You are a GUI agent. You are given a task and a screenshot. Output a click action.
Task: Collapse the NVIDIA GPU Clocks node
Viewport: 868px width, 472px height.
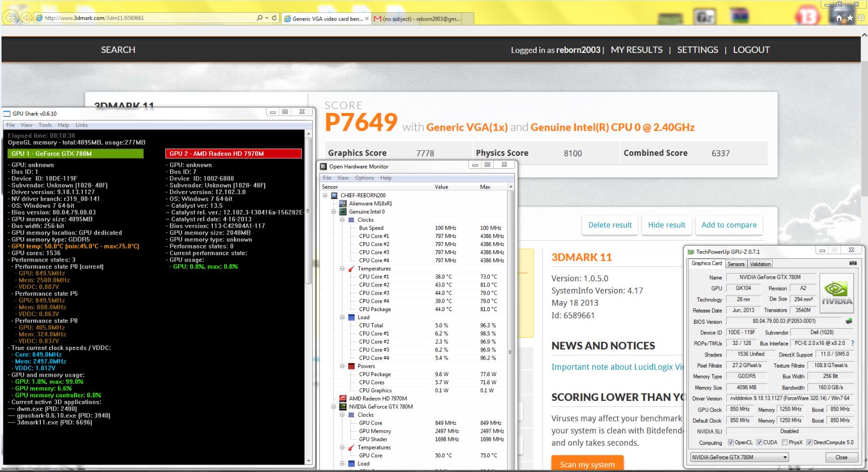[342, 415]
